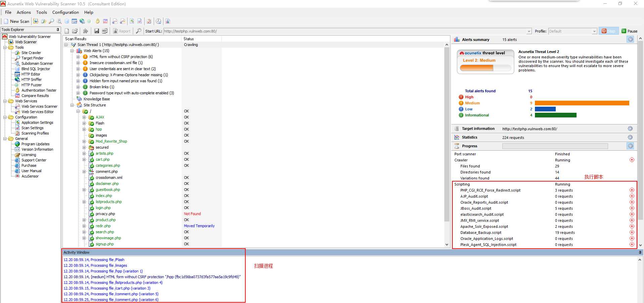
Task: Open Subdomain Scanner toolbar icon
Action: pyautogui.click(x=59, y=21)
